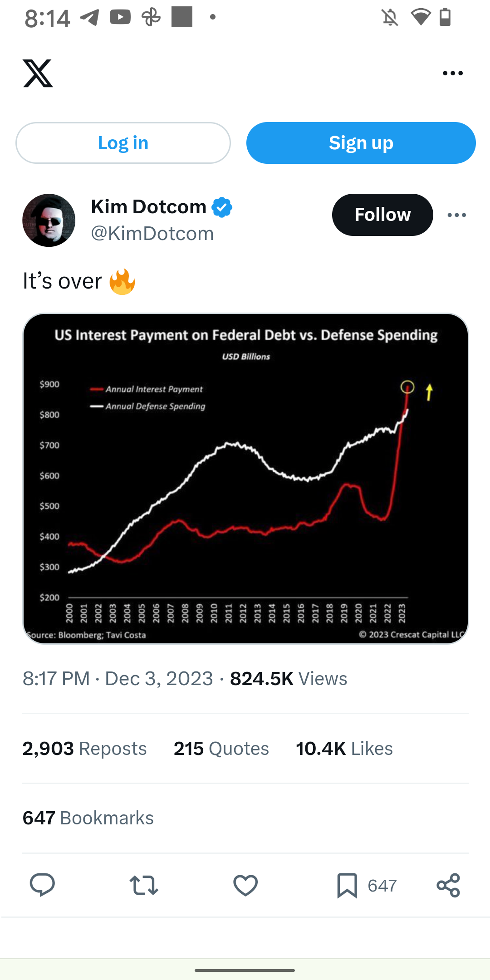Like the post with heart icon
This screenshot has height=980, width=490.
click(245, 885)
